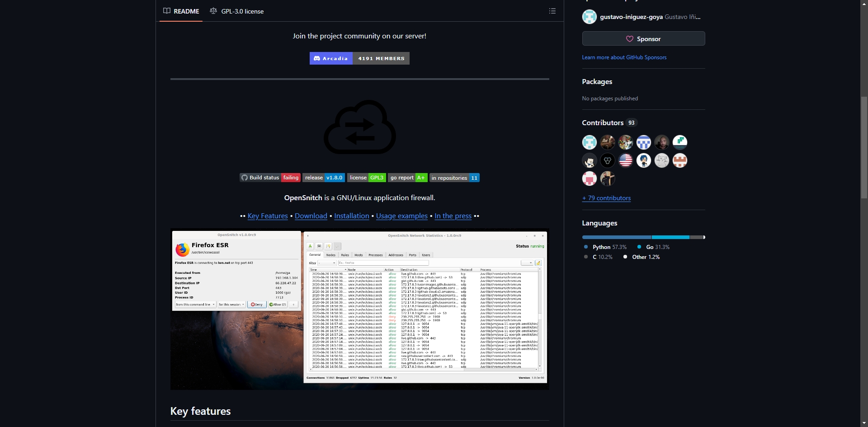The height and width of the screenshot is (427, 868).
Task: Open Learn more about GitHub Sponsors
Action: pyautogui.click(x=624, y=57)
